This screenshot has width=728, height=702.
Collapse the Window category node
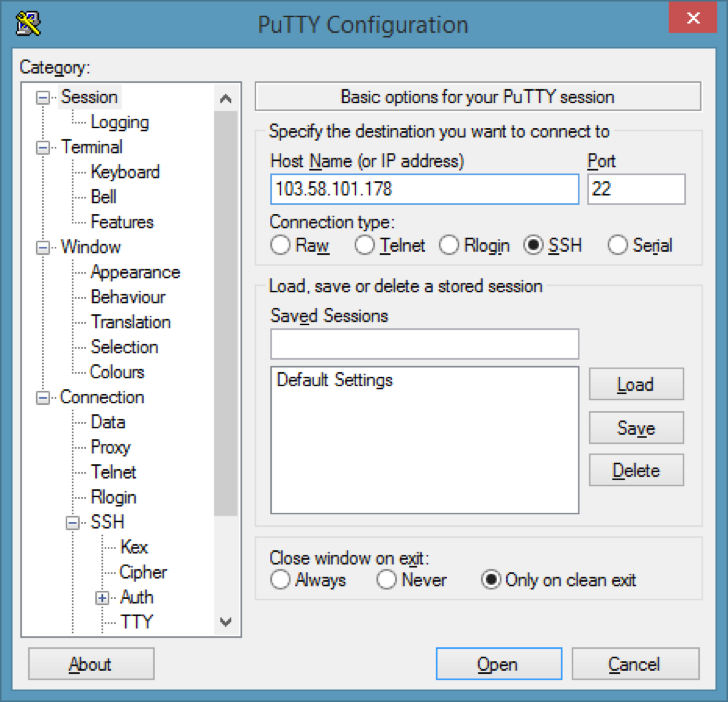pos(43,247)
